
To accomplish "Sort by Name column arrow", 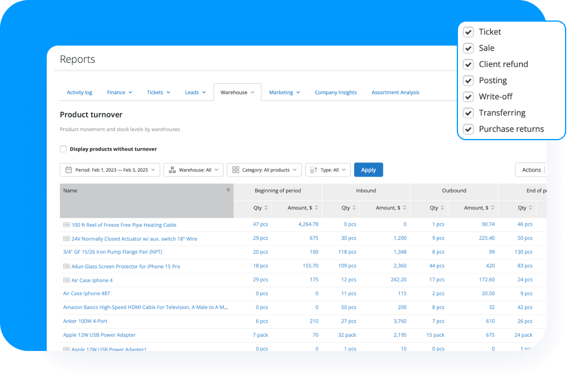I will tap(228, 191).
